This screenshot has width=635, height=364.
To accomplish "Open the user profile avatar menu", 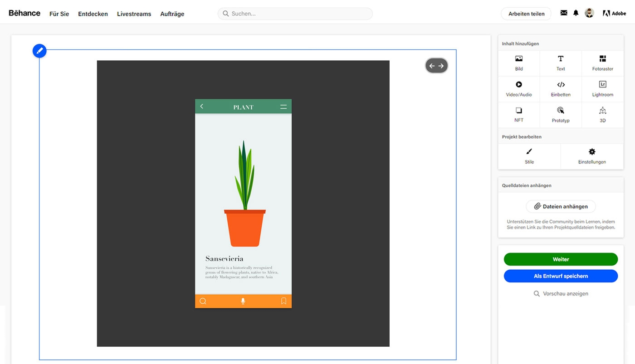I will [x=589, y=13].
